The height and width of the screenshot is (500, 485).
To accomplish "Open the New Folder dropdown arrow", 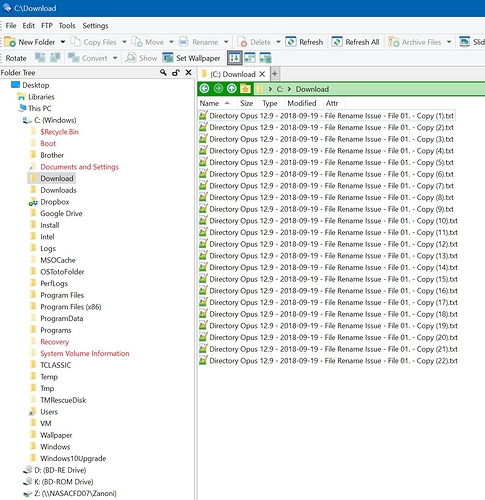I will [63, 42].
